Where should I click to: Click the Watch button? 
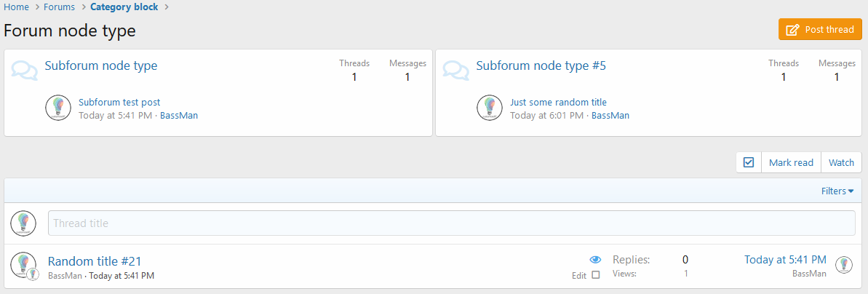click(841, 162)
